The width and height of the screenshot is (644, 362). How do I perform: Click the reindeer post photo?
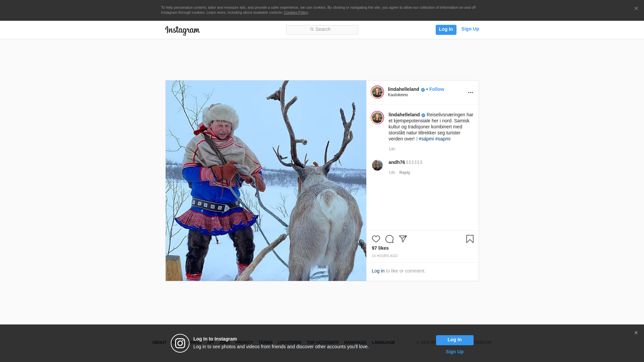tap(266, 180)
